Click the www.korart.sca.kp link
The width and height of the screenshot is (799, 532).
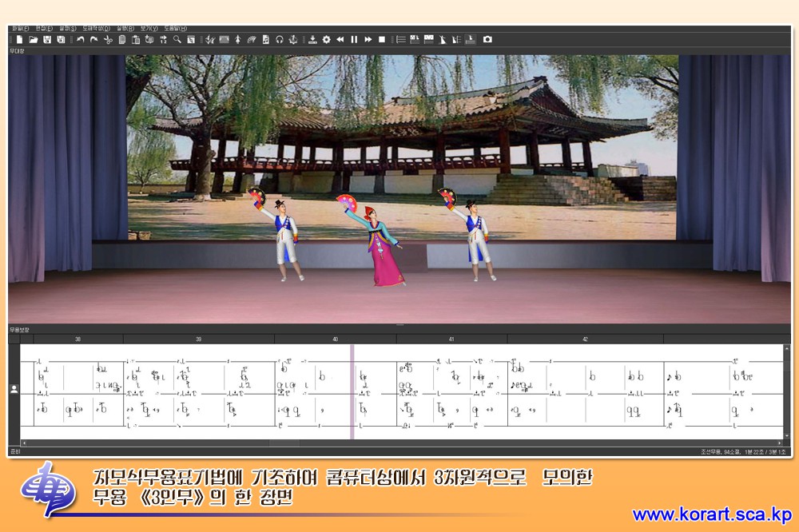pyautogui.click(x=712, y=514)
